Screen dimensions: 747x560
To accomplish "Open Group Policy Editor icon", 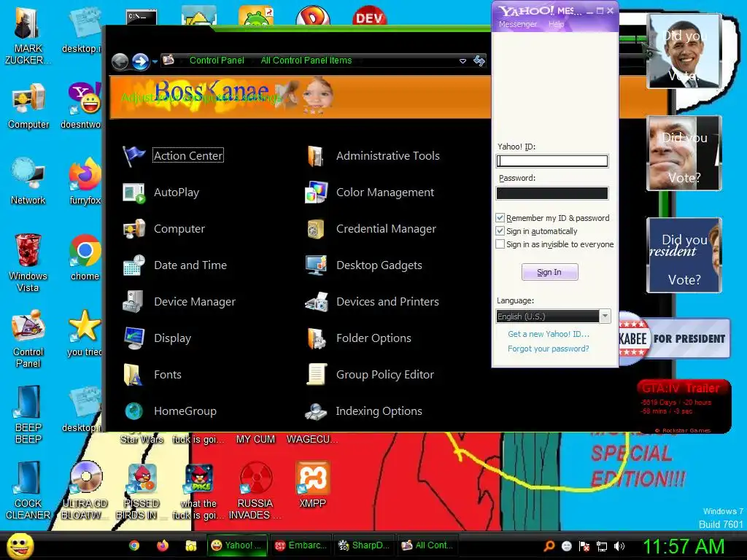I will pos(316,374).
